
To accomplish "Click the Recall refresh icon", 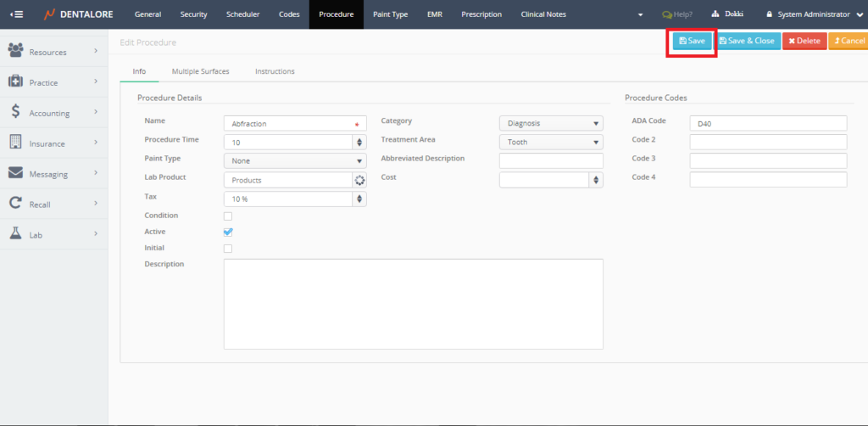I will pyautogui.click(x=15, y=204).
